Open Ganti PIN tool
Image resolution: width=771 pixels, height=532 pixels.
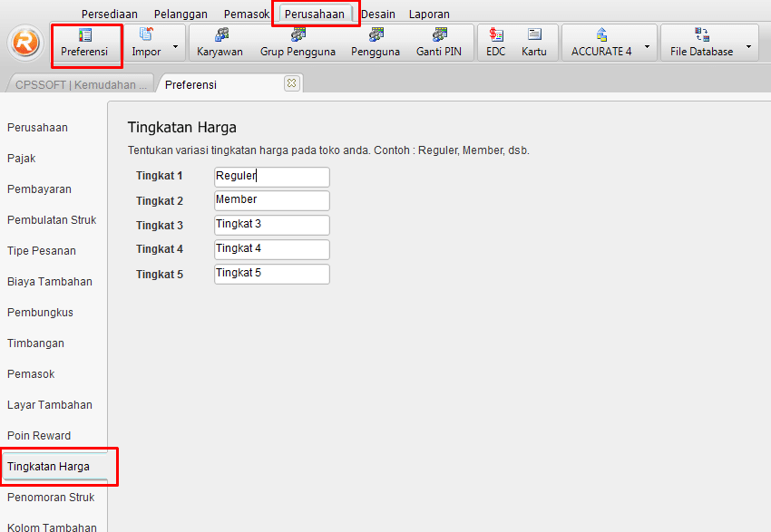coord(439,43)
